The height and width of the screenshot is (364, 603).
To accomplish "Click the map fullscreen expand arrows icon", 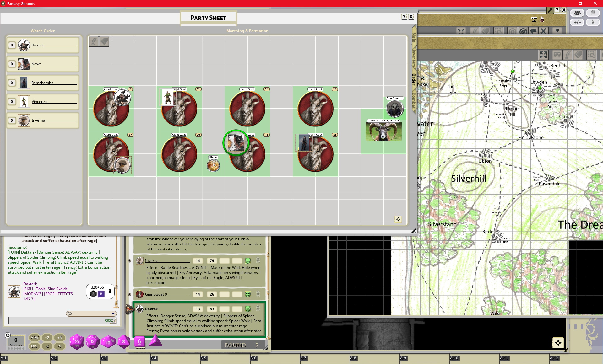I will [543, 55].
